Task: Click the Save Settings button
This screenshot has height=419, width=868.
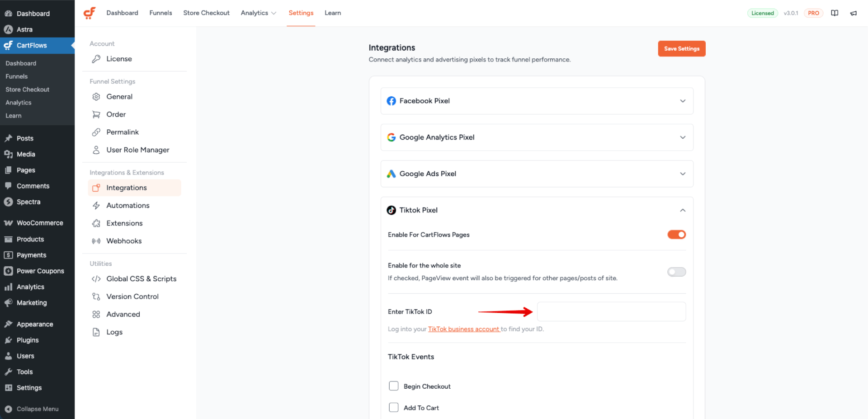Action: click(681, 48)
